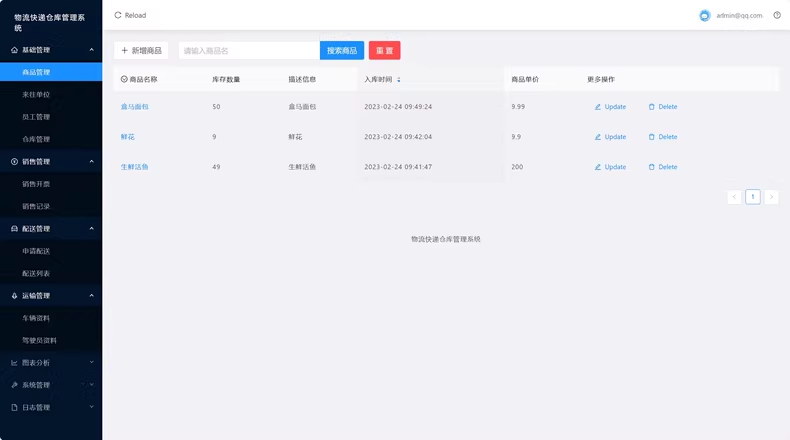Click the 销售管理 circle icon

14,162
